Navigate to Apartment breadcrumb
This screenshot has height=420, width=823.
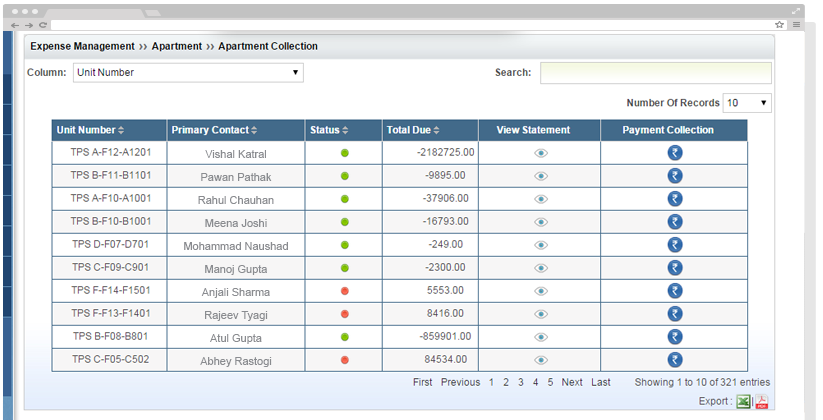(x=177, y=46)
